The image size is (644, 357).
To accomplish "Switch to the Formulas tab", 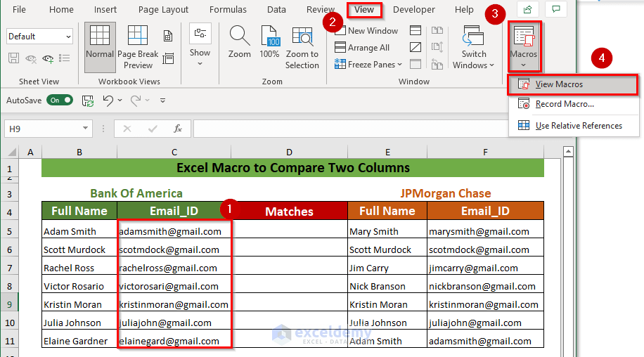I will [228, 9].
